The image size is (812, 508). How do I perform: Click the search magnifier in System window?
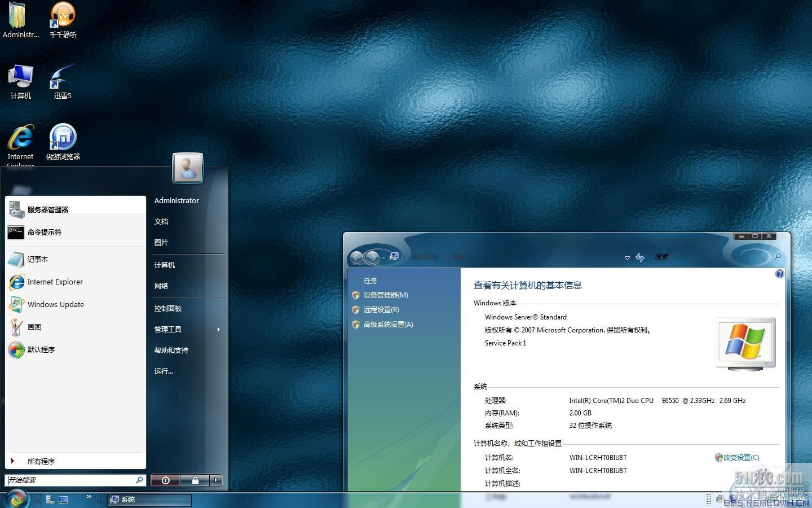pyautogui.click(x=778, y=257)
